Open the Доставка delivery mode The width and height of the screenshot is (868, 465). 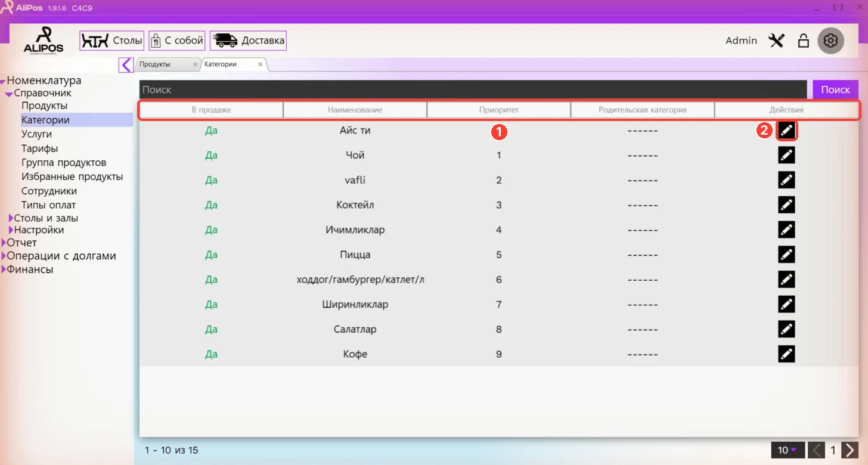pyautogui.click(x=248, y=41)
